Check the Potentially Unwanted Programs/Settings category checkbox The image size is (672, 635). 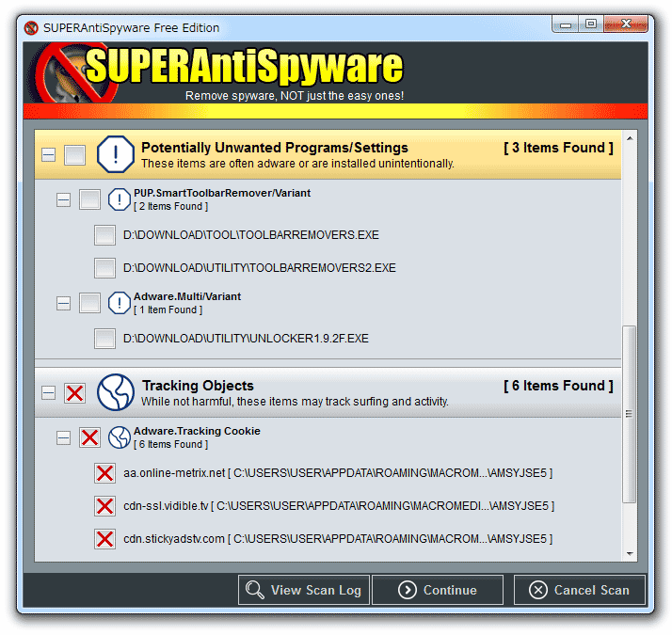point(74,154)
